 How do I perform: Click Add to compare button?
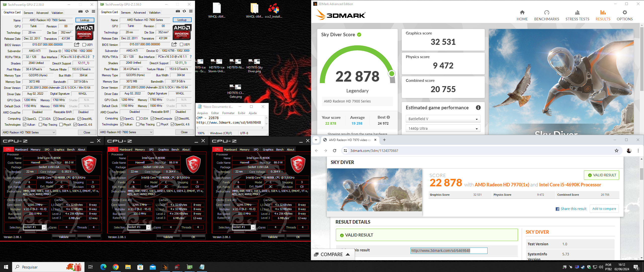pyautogui.click(x=604, y=209)
